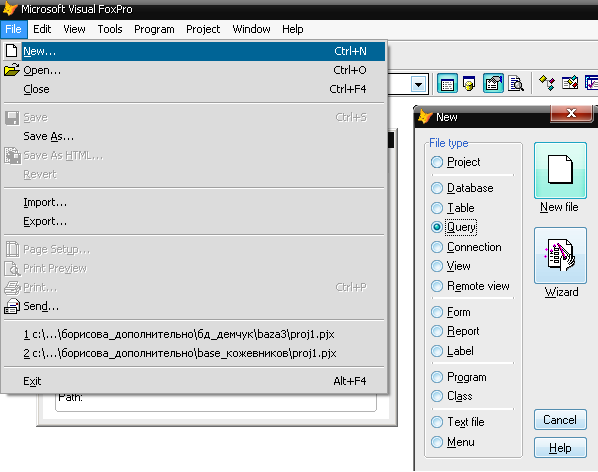Select the Project file type
598x472 pixels.
[455, 162]
